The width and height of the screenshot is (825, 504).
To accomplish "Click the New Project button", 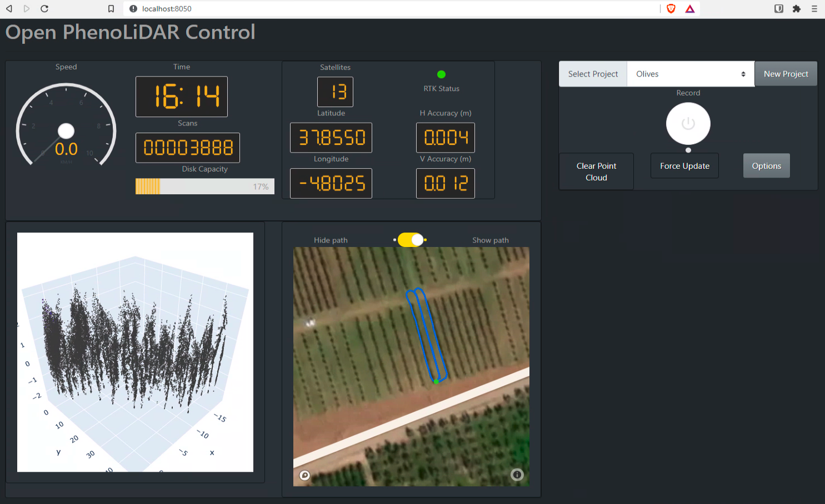I will point(786,74).
